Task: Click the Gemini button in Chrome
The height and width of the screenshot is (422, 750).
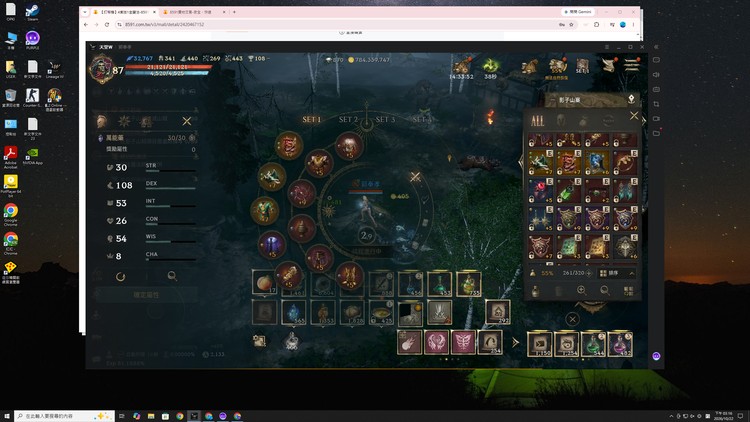Action: [578, 11]
